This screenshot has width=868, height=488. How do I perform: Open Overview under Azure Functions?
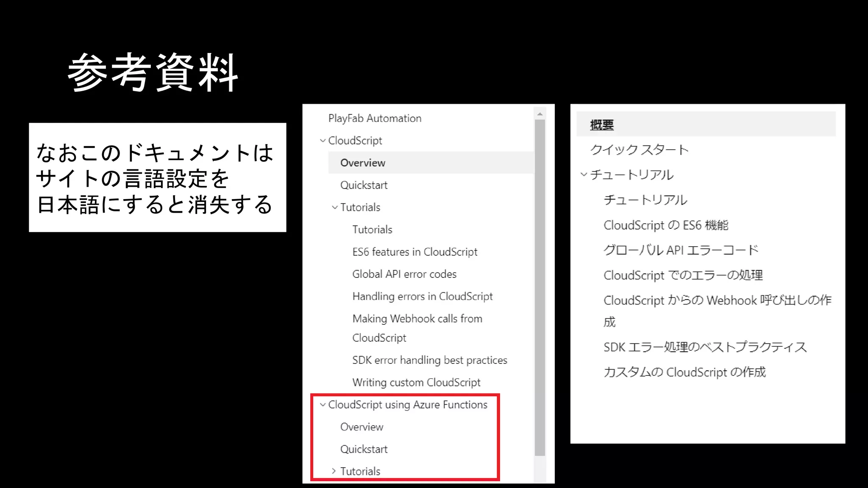(362, 427)
